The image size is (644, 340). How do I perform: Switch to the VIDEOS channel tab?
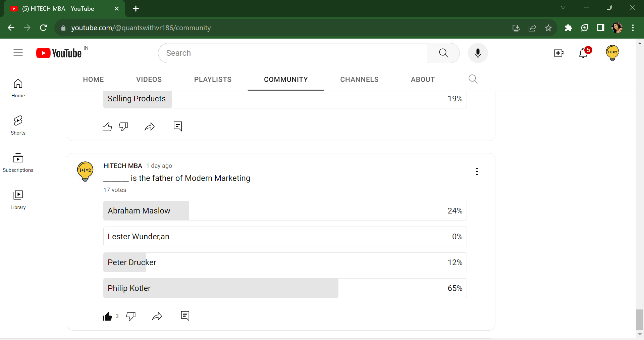[x=149, y=80]
